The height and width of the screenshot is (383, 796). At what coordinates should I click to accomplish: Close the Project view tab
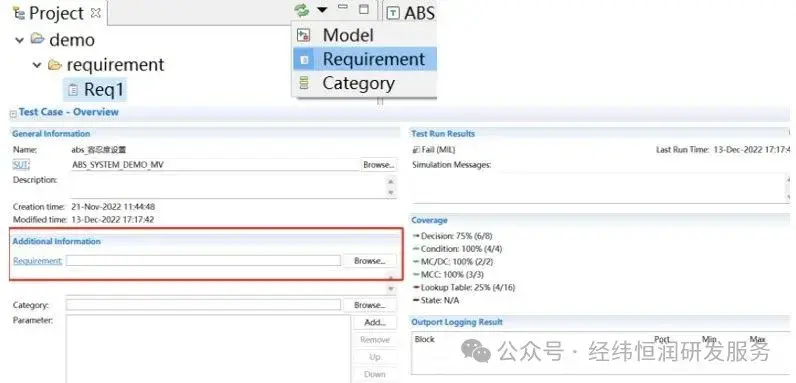(x=95, y=12)
